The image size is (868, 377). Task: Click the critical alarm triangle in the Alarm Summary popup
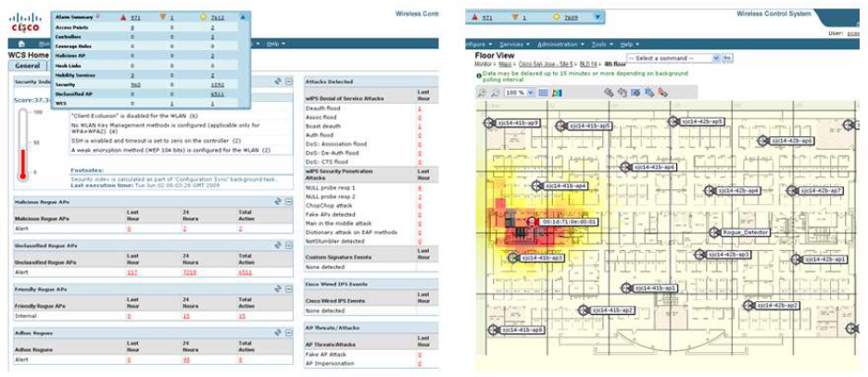(x=124, y=18)
